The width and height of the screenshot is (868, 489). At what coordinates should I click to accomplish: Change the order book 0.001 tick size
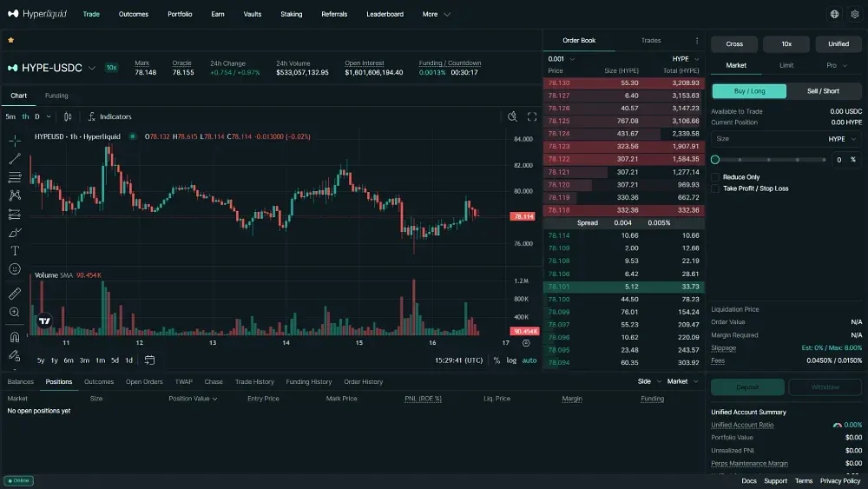coord(562,59)
